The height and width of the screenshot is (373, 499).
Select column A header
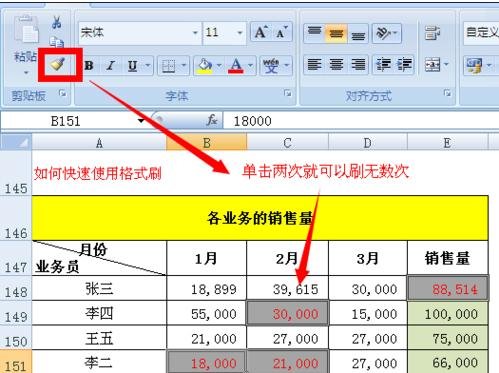pyautogui.click(x=99, y=143)
